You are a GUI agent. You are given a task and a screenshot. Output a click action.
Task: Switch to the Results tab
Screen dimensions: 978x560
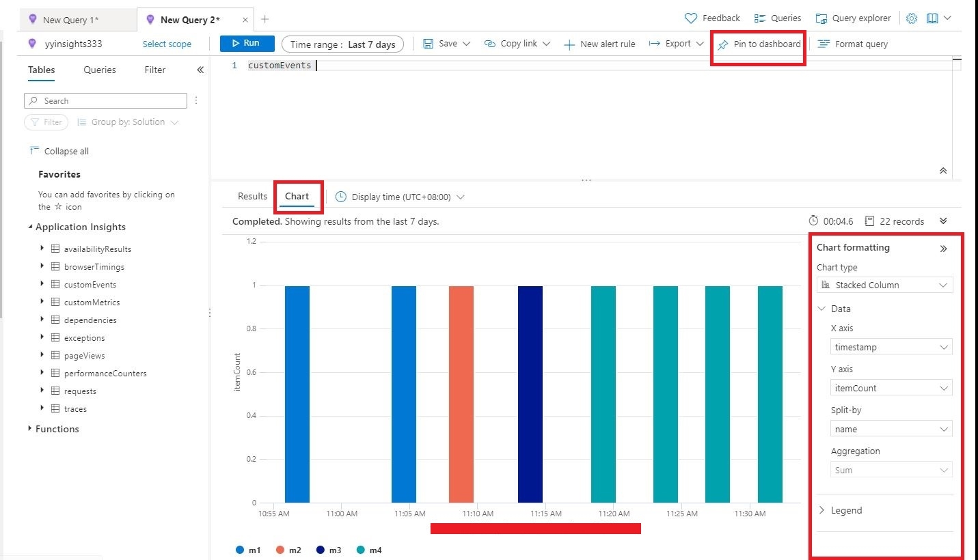tap(252, 197)
